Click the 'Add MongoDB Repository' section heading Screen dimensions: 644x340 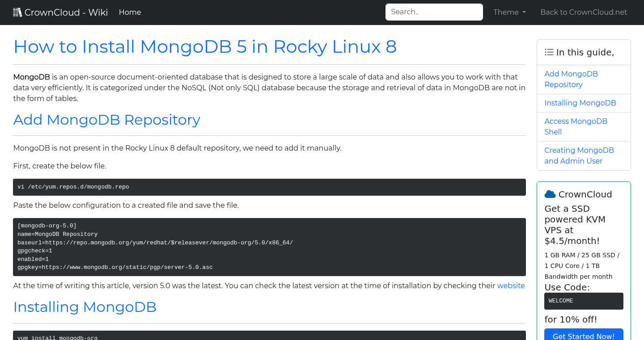[x=106, y=120]
